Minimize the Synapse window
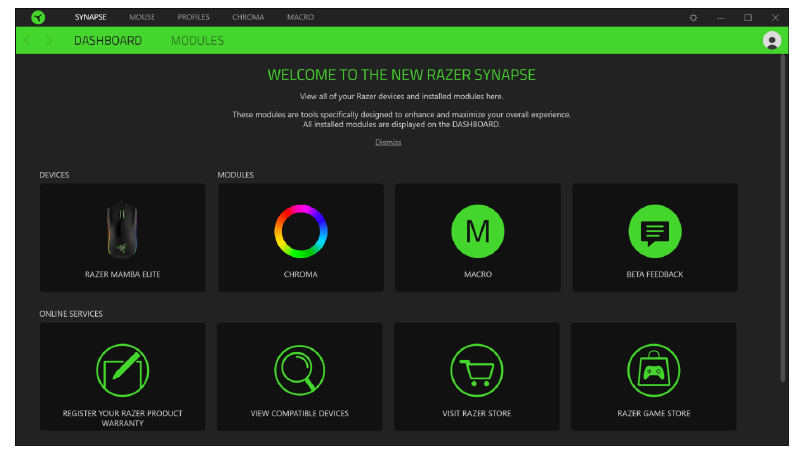The image size is (802, 456). click(x=721, y=17)
